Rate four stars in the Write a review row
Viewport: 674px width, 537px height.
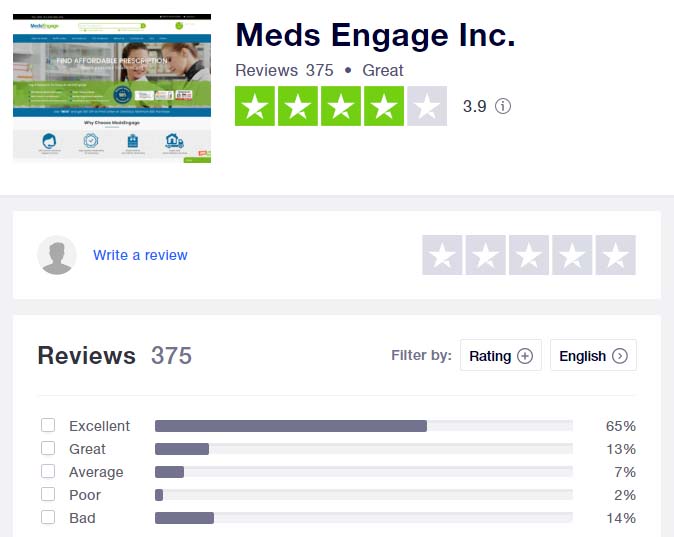(x=572, y=255)
